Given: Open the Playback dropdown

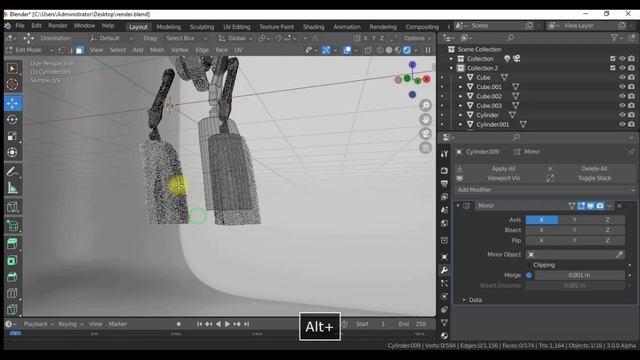Looking at the screenshot, I should (x=38, y=324).
